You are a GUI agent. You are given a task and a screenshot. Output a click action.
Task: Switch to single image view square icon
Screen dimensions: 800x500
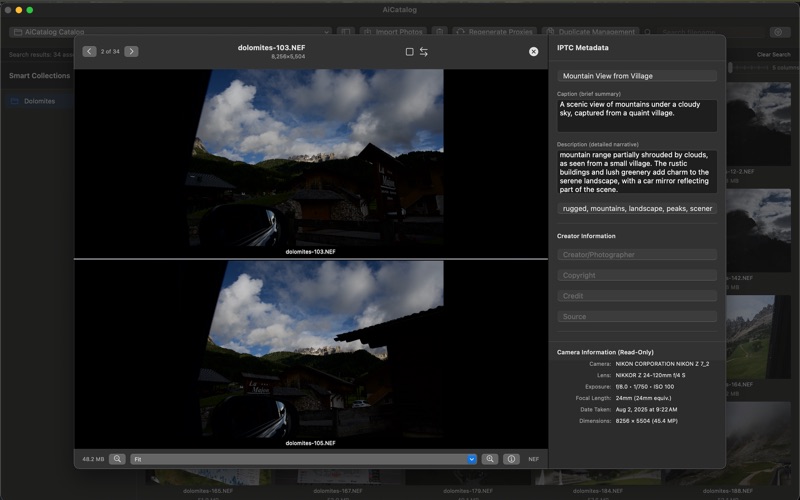coord(409,52)
